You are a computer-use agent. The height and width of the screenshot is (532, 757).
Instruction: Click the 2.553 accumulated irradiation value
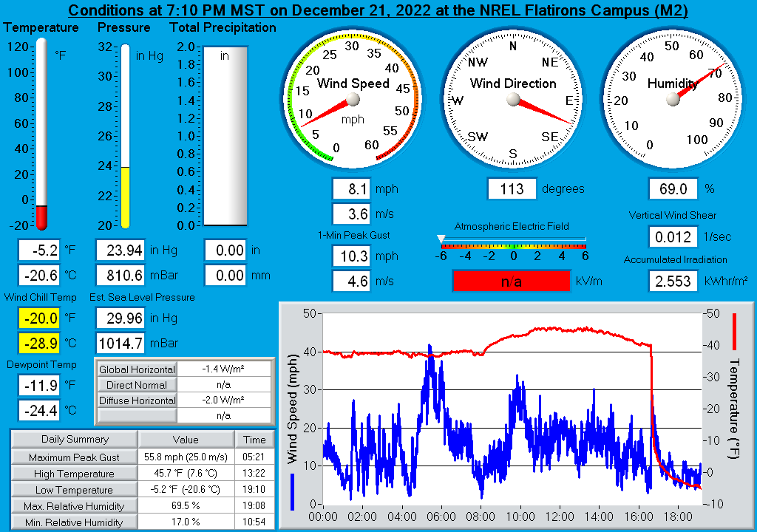click(673, 281)
